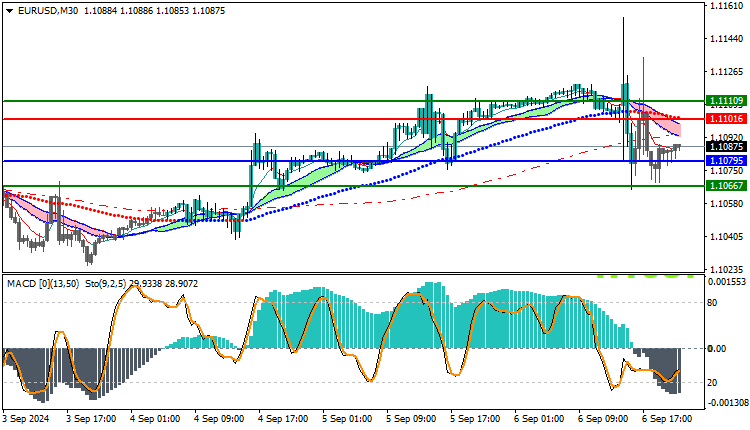Select the 0.001553 indicator scale value
The width and height of the screenshot is (750, 430).
click(x=727, y=282)
